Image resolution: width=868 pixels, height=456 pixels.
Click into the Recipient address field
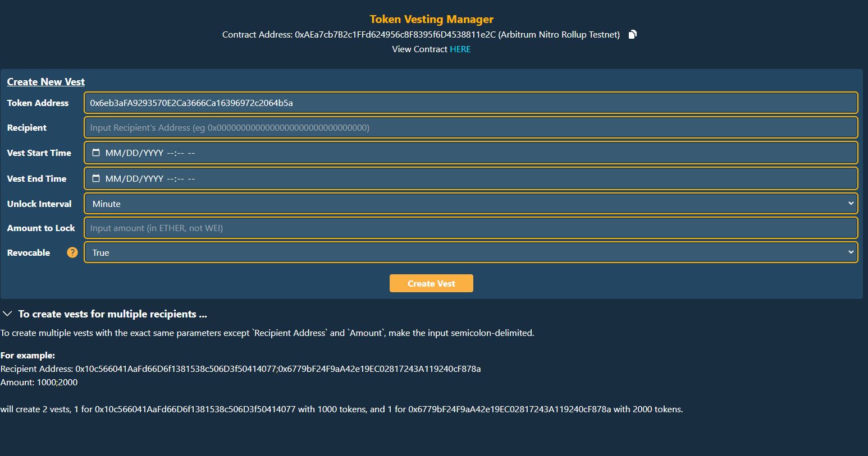[x=471, y=127]
